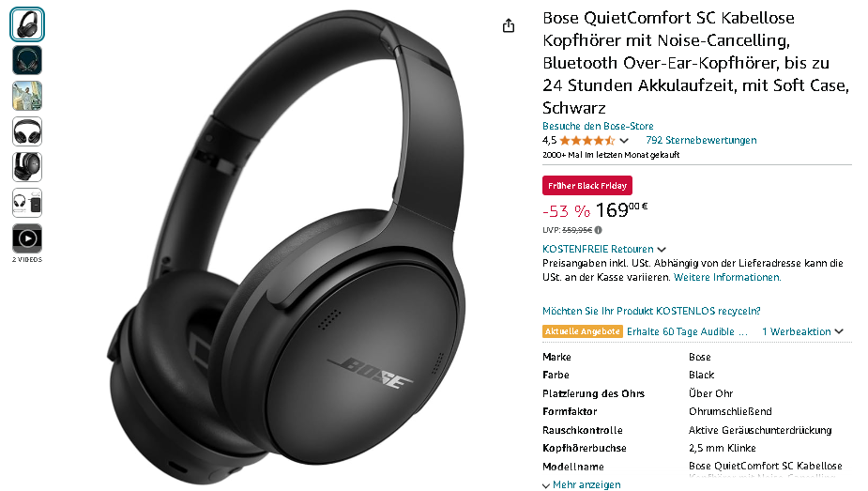Click the share icon above product image
This screenshot has width=868, height=491.
(x=509, y=25)
